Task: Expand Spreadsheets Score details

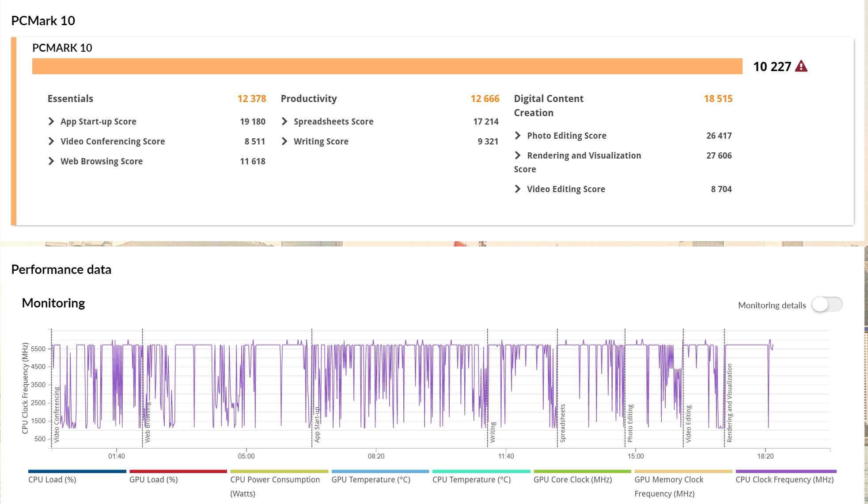Action: (284, 121)
